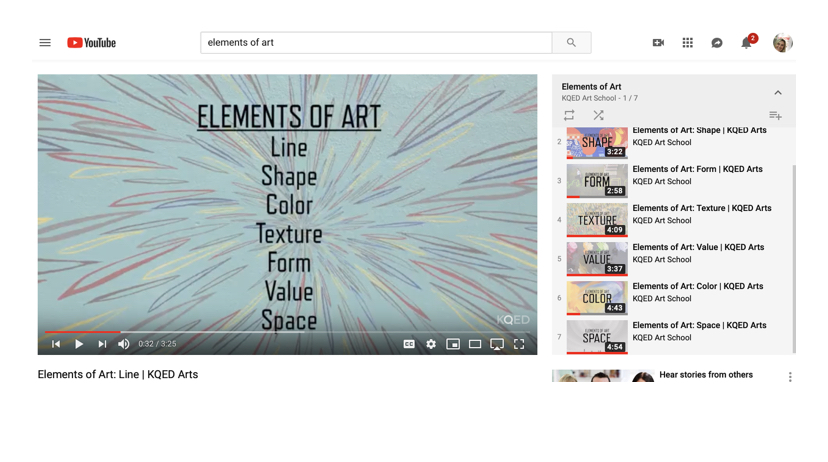Open the messages share icon
The width and height of the screenshot is (828, 462).
tap(717, 43)
